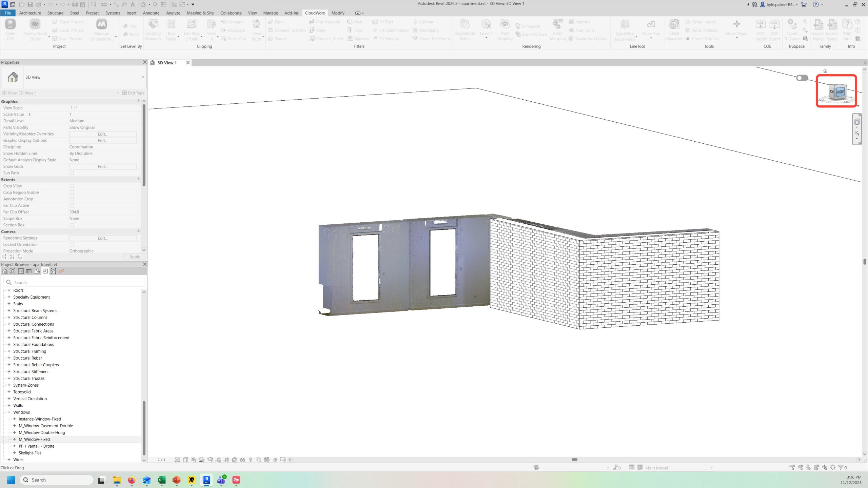
Task: Enable the Crop View checkbox
Action: 72,186
